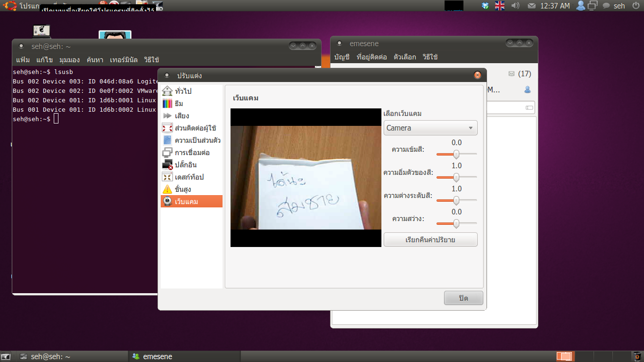Open the เสียง (Sound) preferences section
Viewport: 644px width, 362px height.
point(191,115)
